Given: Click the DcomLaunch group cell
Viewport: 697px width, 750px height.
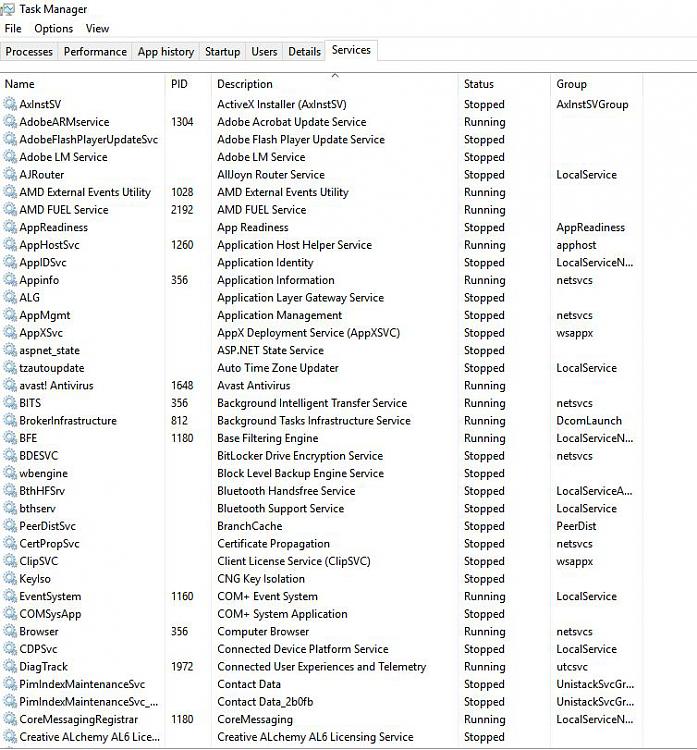Looking at the screenshot, I should [589, 420].
